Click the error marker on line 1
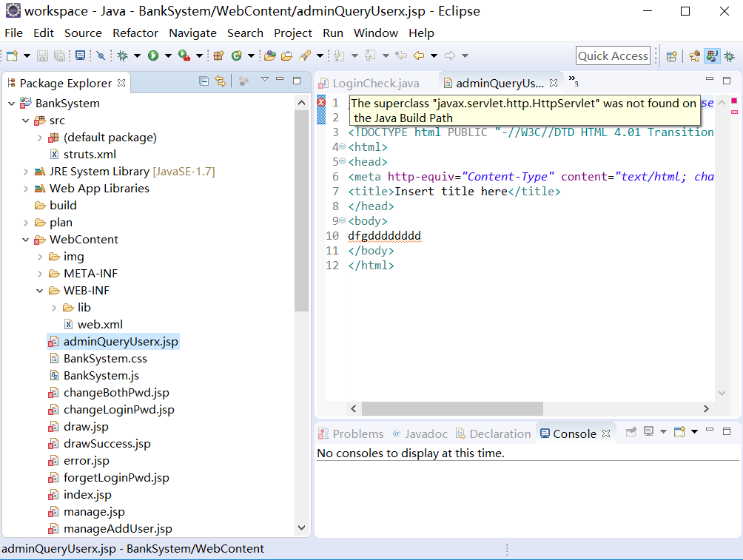Image resolution: width=743 pixels, height=560 pixels. (321, 102)
